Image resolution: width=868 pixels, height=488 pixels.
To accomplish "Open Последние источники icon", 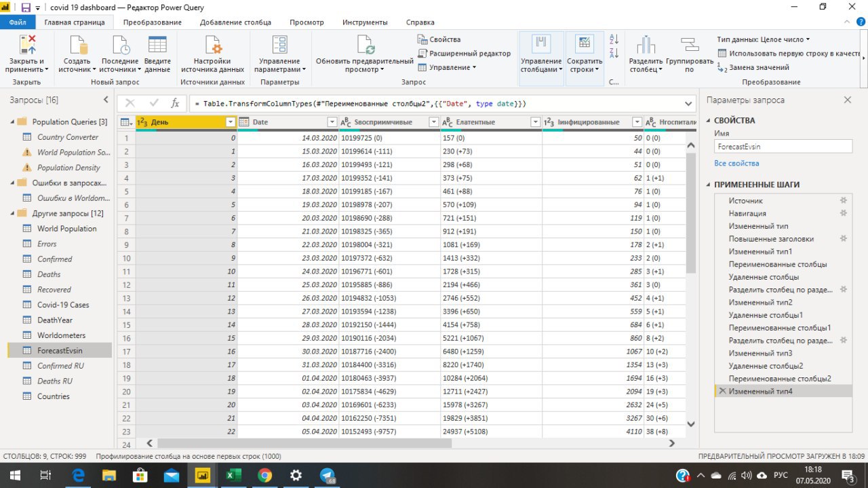I will [x=120, y=45].
